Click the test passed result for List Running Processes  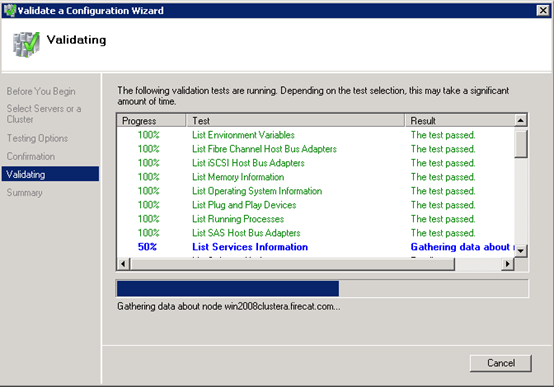click(443, 219)
